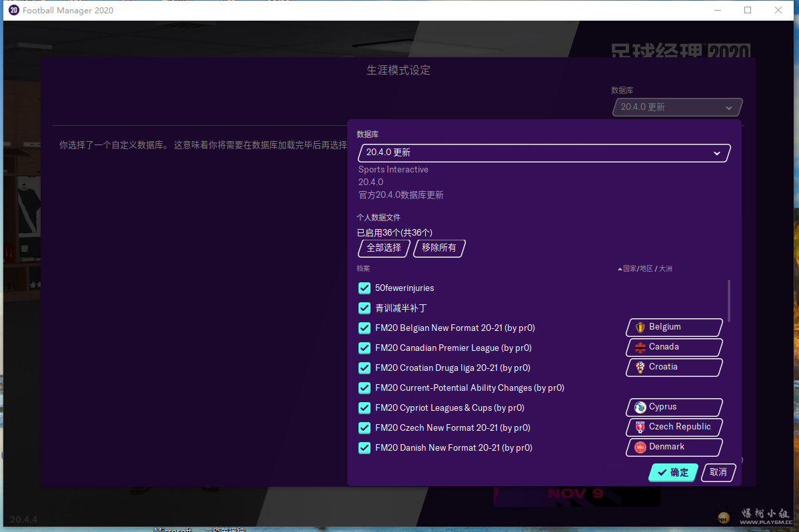Viewport: 799px width, 532px height.
Task: Click the Czech Republic flag icon
Action: 640,427
